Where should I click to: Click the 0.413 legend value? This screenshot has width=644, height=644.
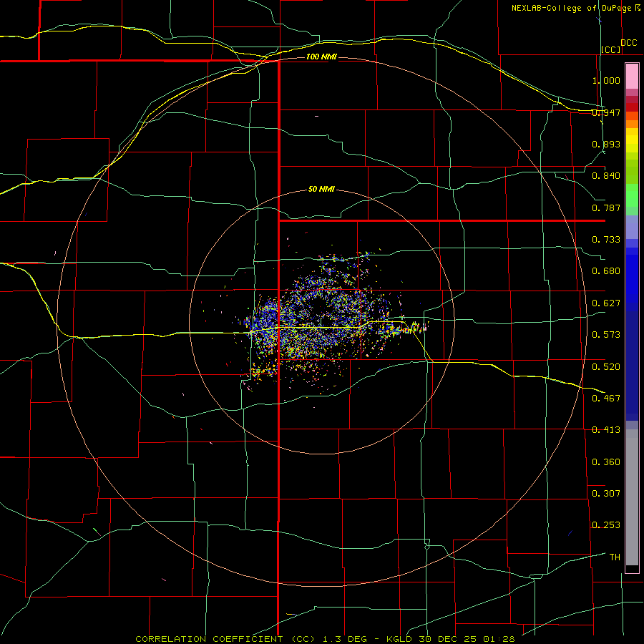606,430
